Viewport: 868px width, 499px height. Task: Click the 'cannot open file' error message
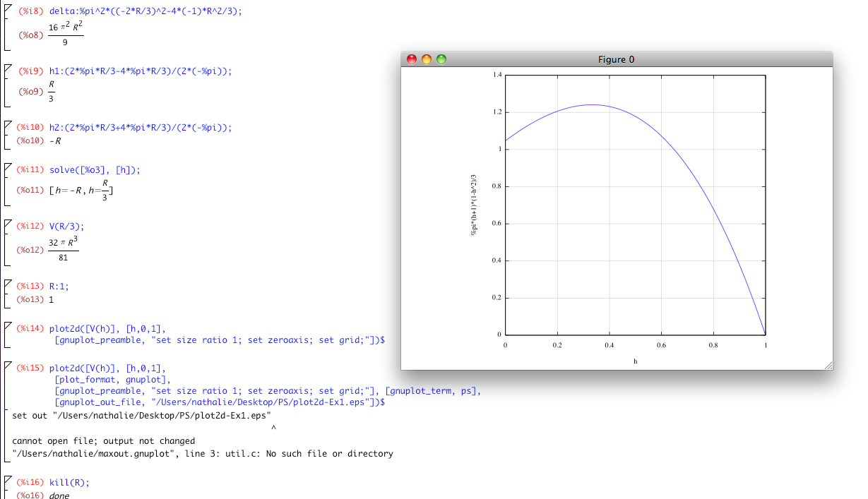[103, 441]
